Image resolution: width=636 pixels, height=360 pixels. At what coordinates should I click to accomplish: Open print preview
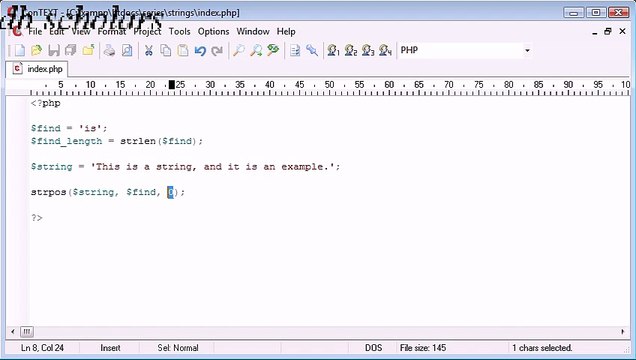[127, 50]
